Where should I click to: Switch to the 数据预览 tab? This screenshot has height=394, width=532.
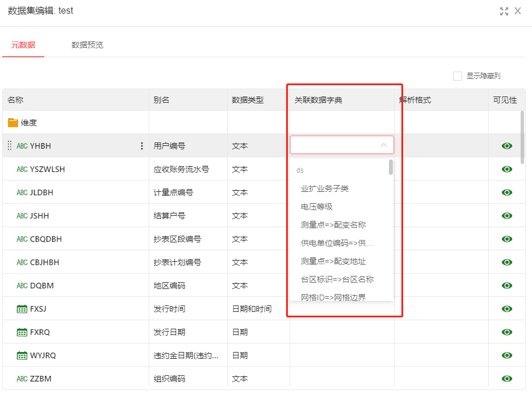pyautogui.click(x=87, y=45)
